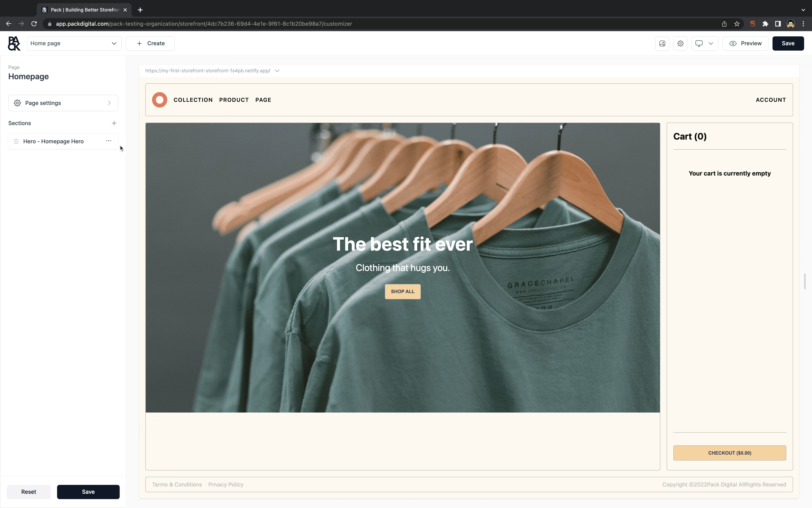The height and width of the screenshot is (508, 812).
Task: Click the browser address bar URL
Action: pos(204,24)
